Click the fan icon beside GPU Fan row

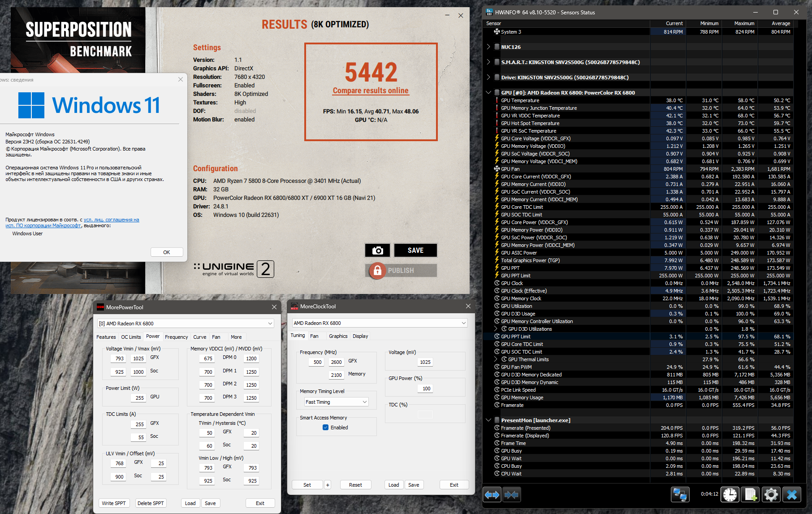(497, 169)
